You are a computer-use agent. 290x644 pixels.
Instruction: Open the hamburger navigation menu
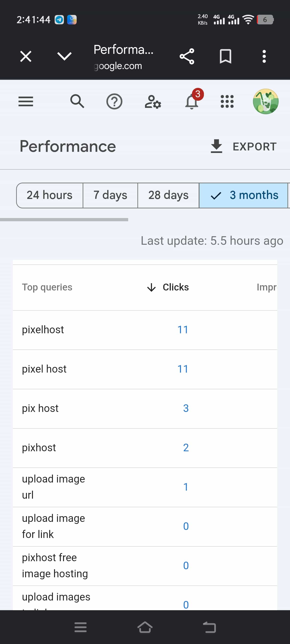pyautogui.click(x=26, y=101)
